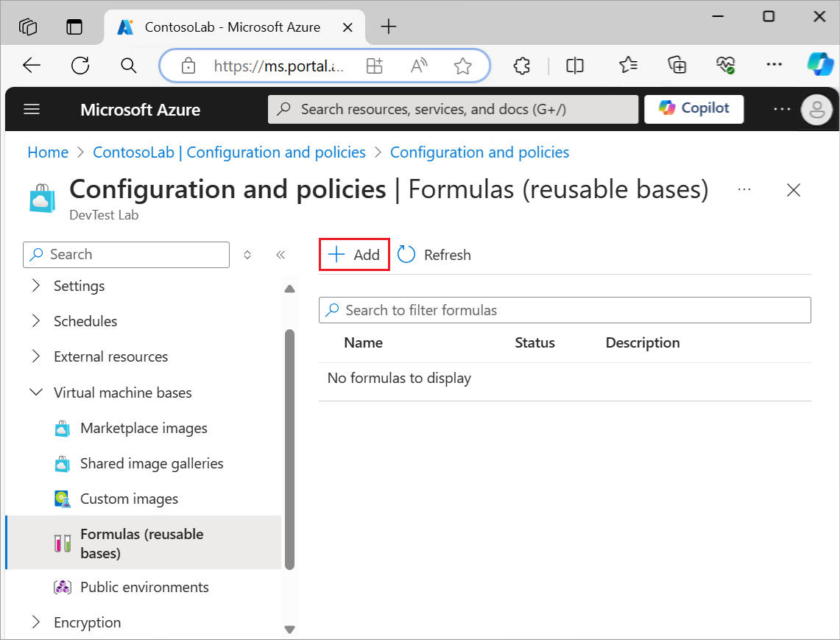Sort by the Name column header
The width and height of the screenshot is (840, 640).
coord(363,343)
